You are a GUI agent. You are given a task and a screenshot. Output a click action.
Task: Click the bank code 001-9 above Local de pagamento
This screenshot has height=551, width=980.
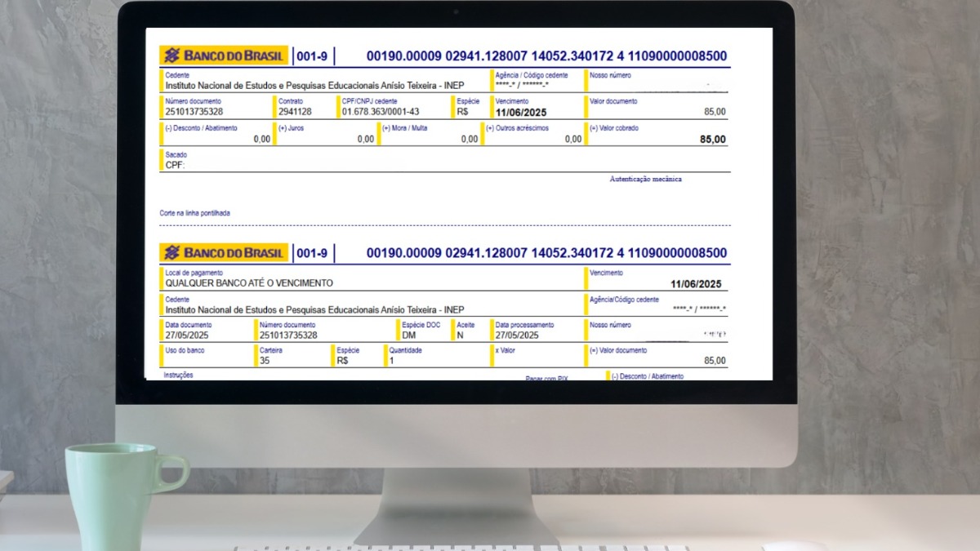click(x=312, y=253)
